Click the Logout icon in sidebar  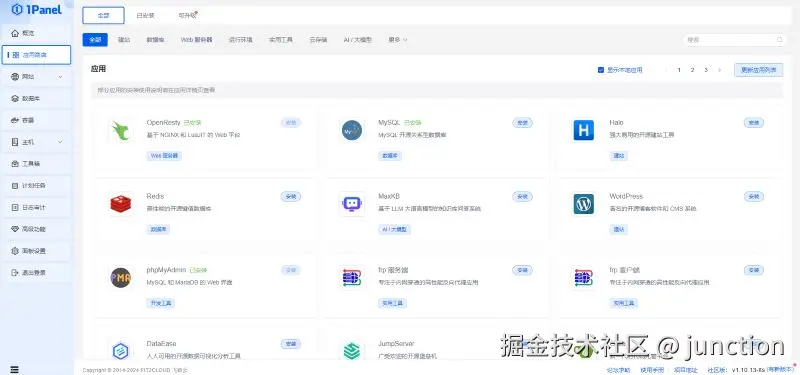(15, 272)
